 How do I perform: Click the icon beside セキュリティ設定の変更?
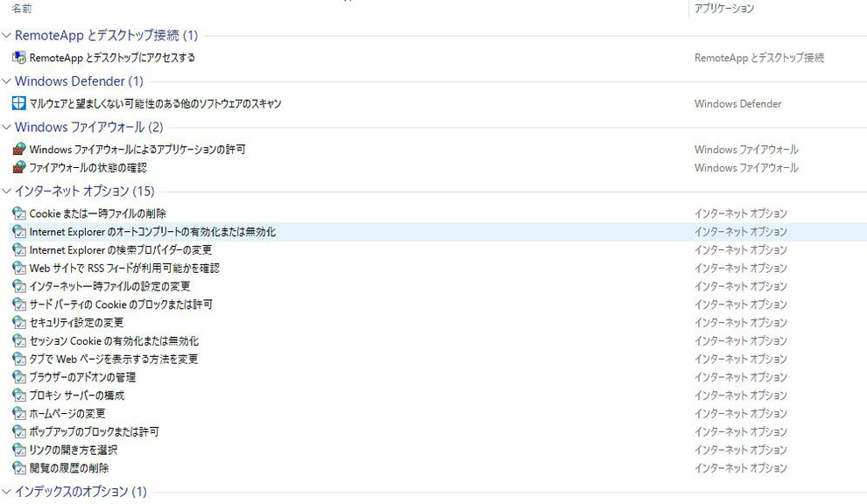18,322
